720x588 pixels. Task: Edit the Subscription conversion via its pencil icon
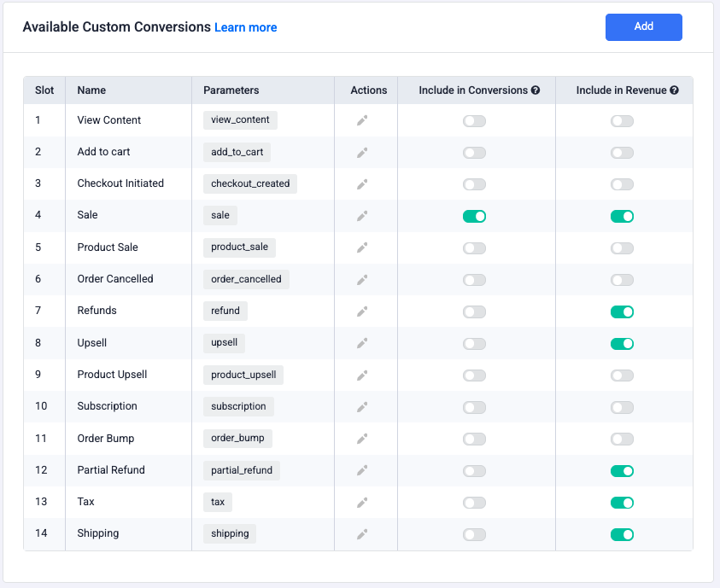[362, 407]
